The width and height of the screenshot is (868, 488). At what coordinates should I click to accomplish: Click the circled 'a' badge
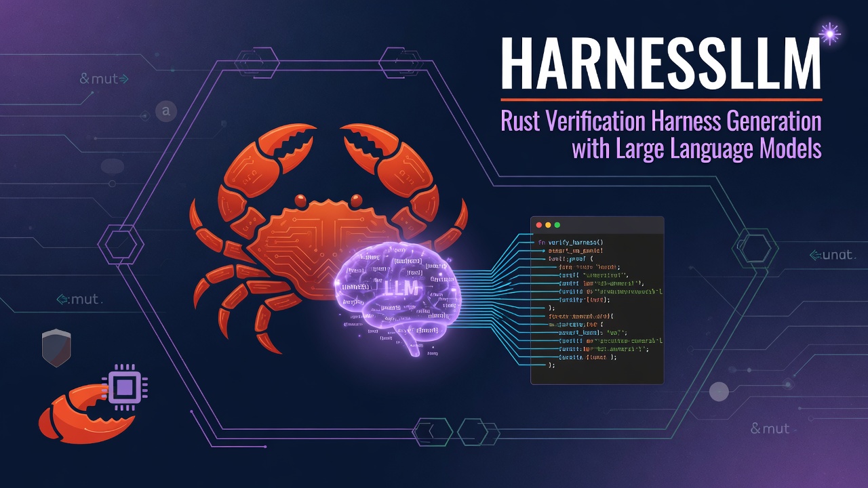[x=165, y=111]
